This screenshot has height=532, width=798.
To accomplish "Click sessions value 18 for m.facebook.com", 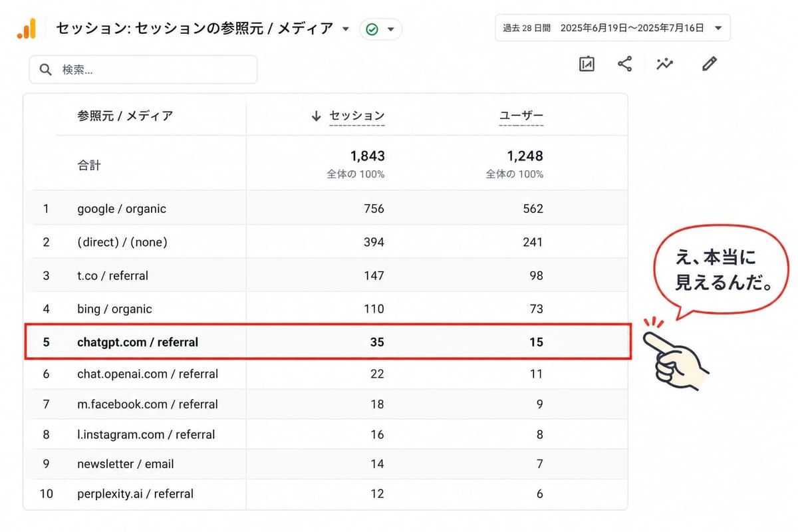I will (x=377, y=404).
